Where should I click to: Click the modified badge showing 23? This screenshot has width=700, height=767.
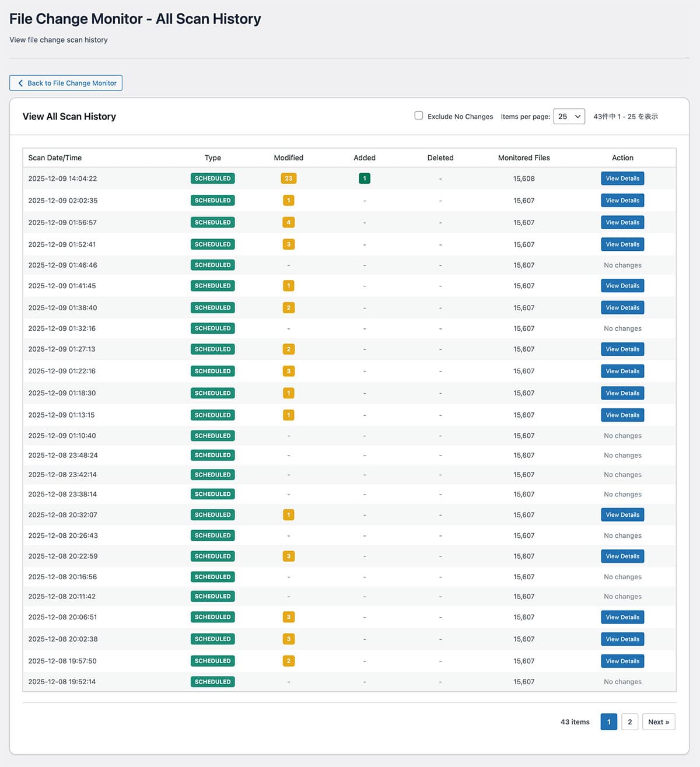pos(288,178)
